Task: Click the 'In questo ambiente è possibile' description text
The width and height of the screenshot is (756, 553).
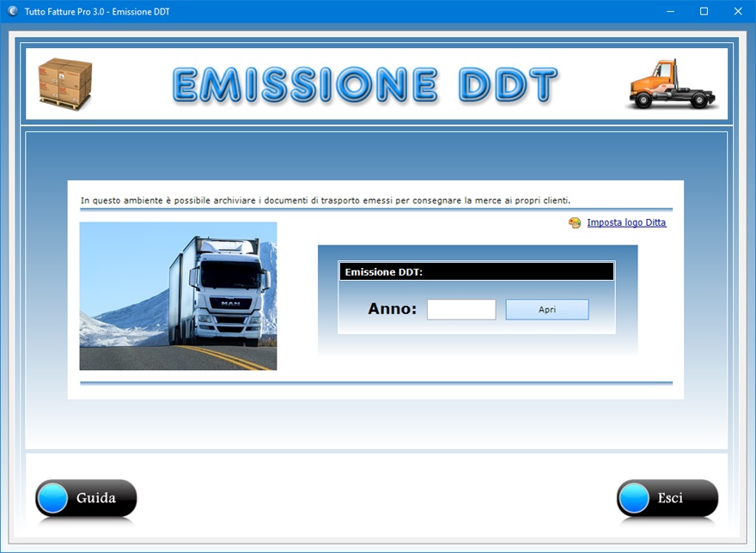Action: [x=326, y=201]
